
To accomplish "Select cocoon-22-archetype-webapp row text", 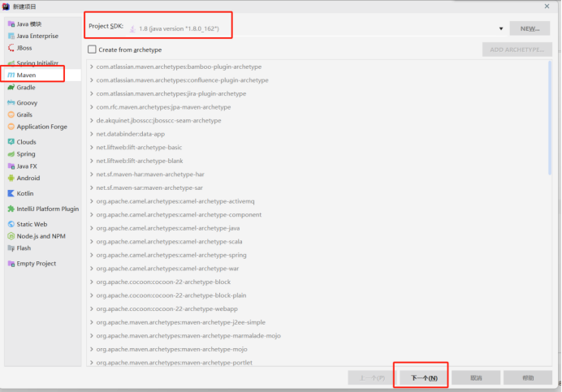I will pyautogui.click(x=166, y=309).
